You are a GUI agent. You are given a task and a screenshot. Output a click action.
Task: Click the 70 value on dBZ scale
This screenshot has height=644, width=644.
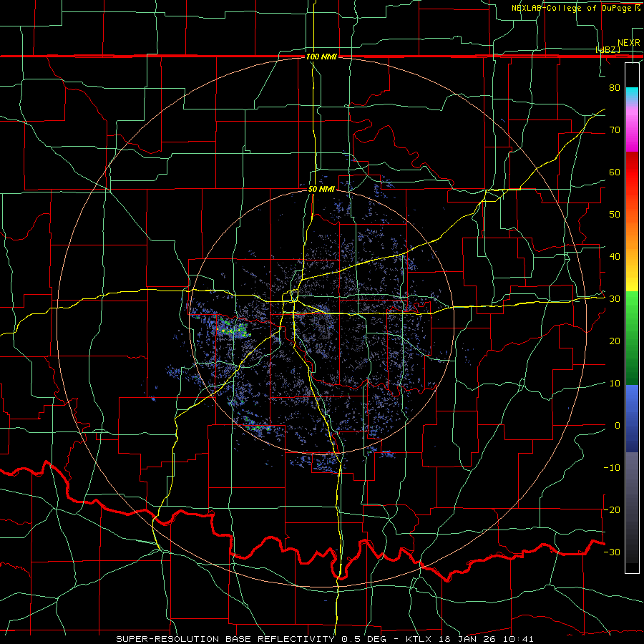[615, 130]
